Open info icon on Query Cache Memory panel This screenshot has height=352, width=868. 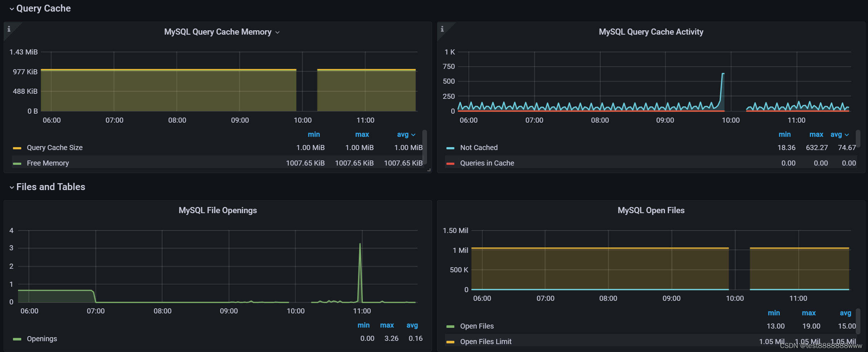(x=9, y=29)
